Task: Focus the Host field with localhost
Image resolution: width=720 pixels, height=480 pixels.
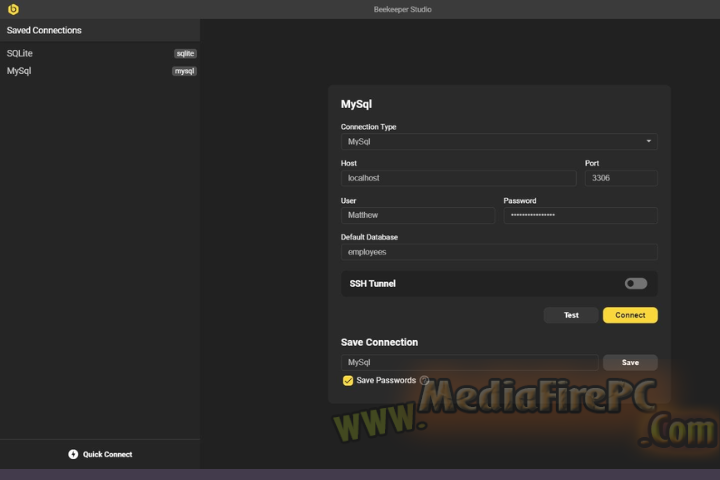Action: (x=459, y=178)
